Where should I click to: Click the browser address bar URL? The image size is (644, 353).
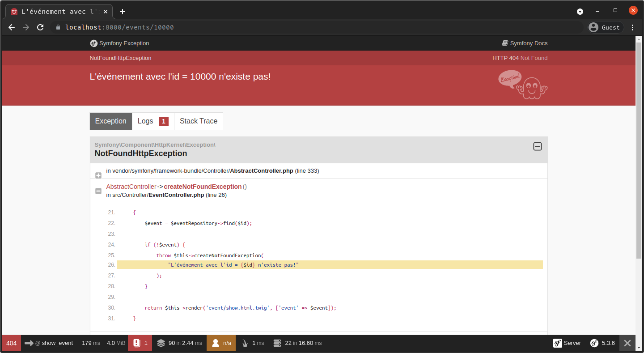pyautogui.click(x=119, y=27)
